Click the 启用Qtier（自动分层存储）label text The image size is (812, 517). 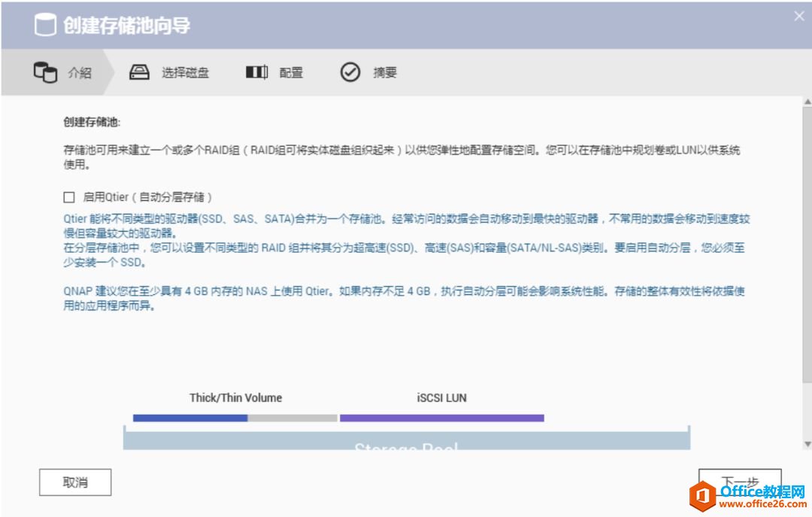coord(147,197)
